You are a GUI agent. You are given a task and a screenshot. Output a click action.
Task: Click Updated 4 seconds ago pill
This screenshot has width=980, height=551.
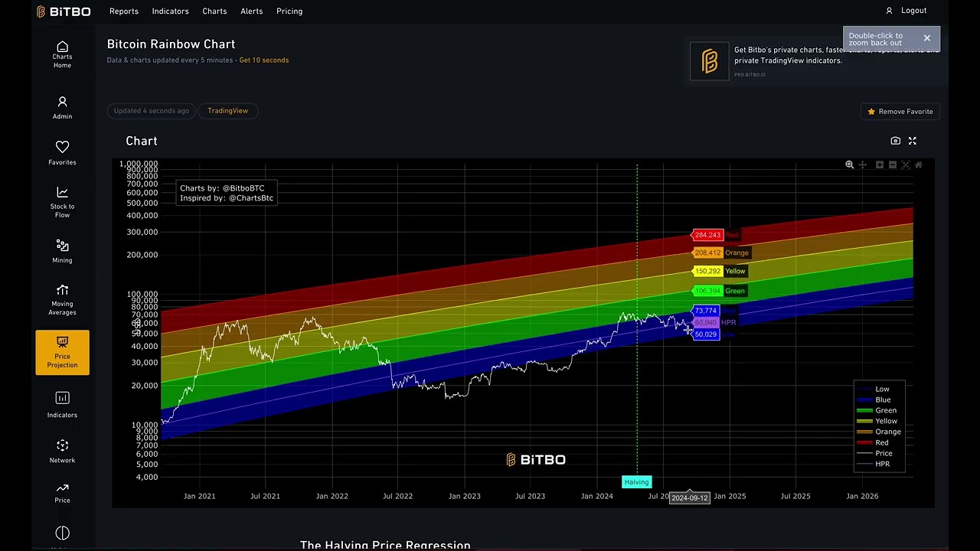[x=151, y=111]
